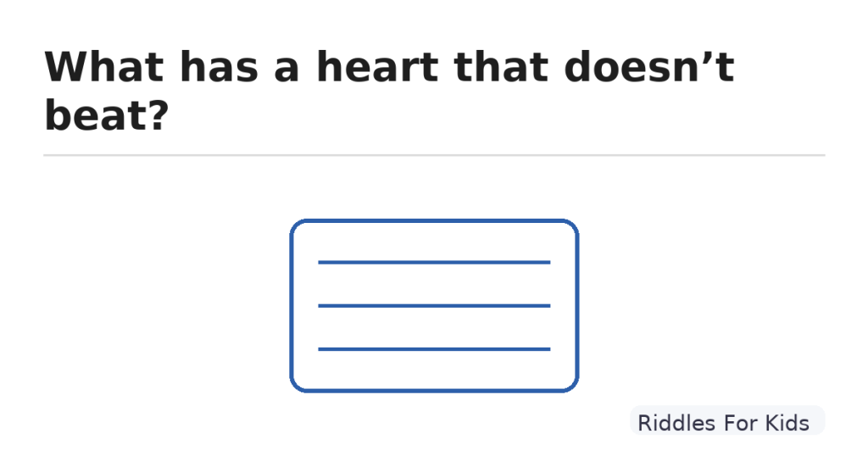
Task: Open the Riddles For Kids badge
Action: 726,422
